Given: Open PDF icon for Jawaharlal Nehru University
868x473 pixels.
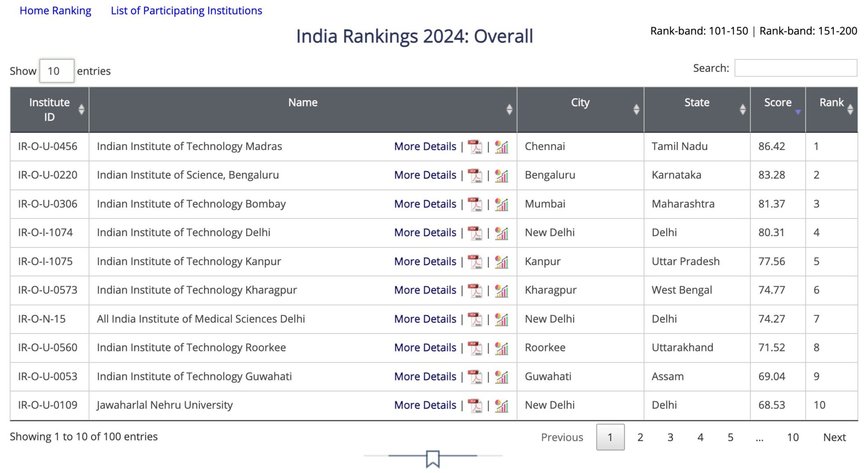Looking at the screenshot, I should coord(475,405).
